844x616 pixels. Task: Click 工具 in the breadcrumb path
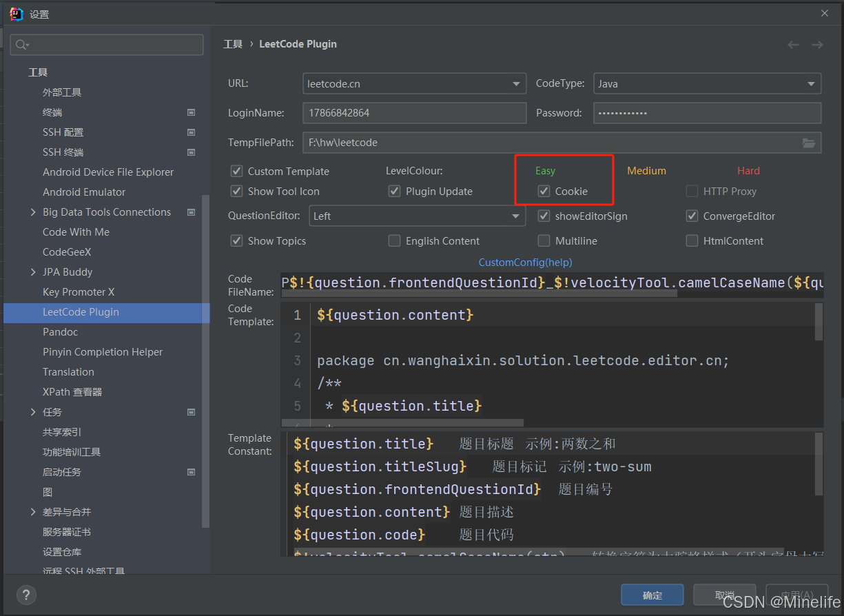[233, 43]
